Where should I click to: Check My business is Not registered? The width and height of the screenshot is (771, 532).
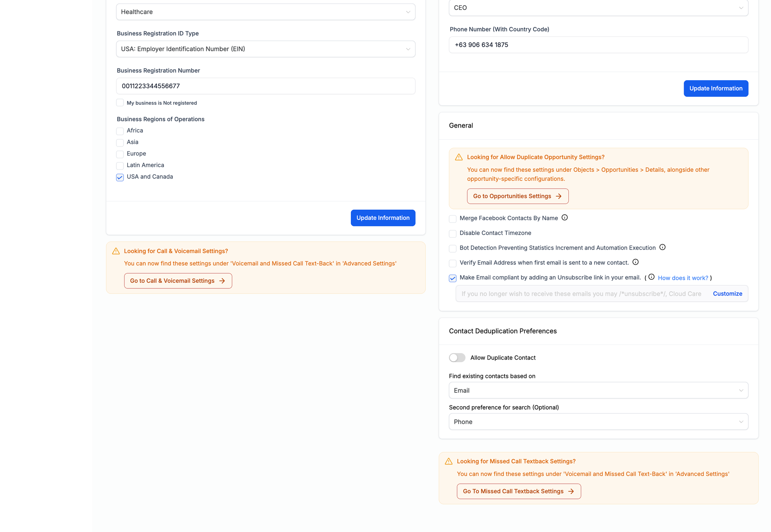120,103
